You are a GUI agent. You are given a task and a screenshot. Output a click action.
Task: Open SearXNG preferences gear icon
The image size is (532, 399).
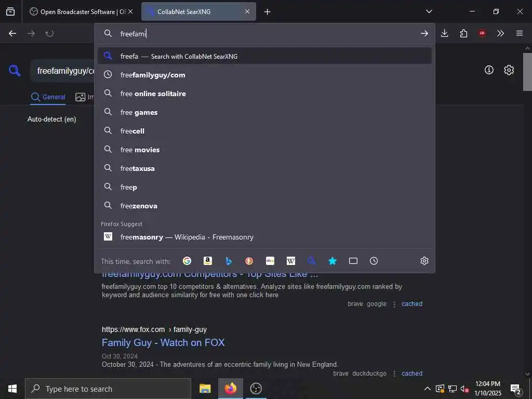coord(509,70)
